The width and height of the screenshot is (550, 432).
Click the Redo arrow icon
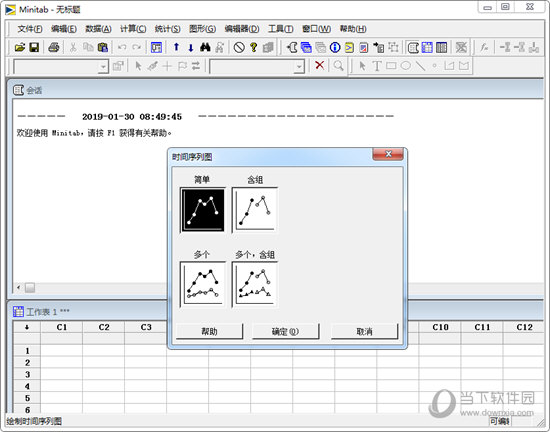137,47
